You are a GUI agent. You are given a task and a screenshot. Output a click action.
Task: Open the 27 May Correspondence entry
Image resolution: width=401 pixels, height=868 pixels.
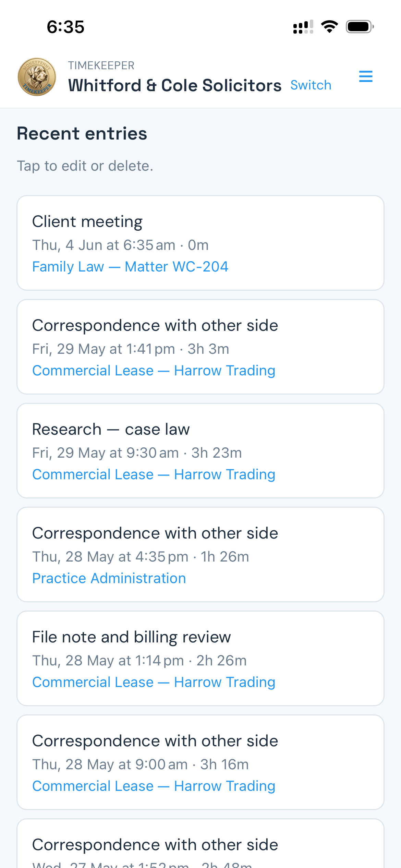click(x=200, y=844)
